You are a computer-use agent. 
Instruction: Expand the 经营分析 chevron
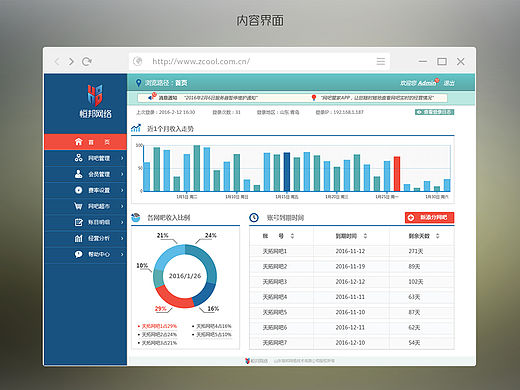click(122, 238)
